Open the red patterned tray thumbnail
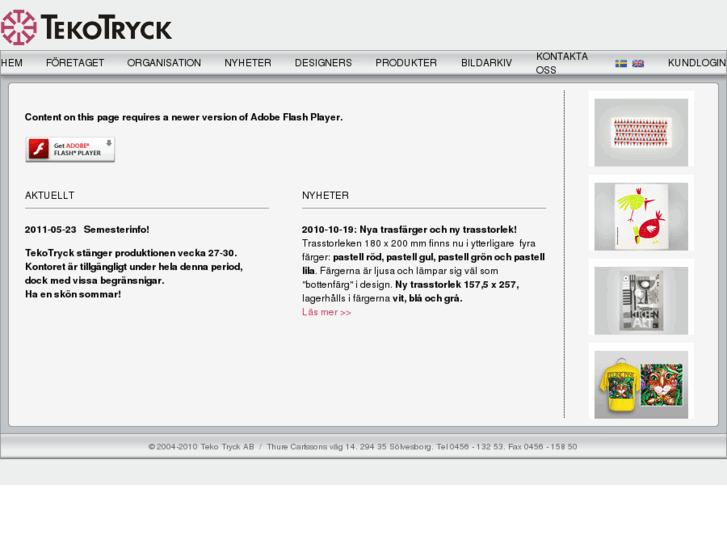Viewport: 727px width, 545px height. pos(641,132)
